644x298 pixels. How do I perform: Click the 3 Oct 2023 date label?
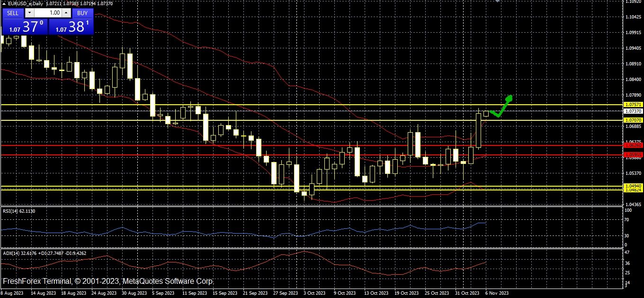pyautogui.click(x=314, y=293)
